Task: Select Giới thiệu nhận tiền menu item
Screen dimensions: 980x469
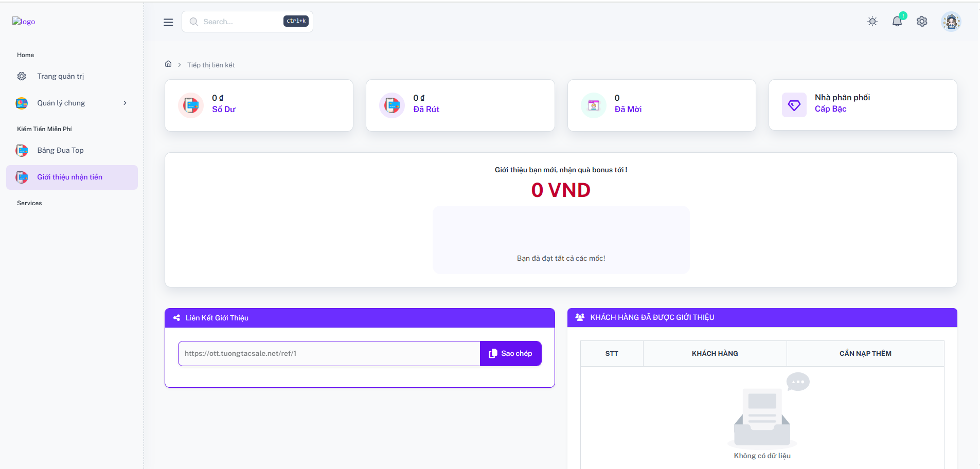Action: [69, 177]
